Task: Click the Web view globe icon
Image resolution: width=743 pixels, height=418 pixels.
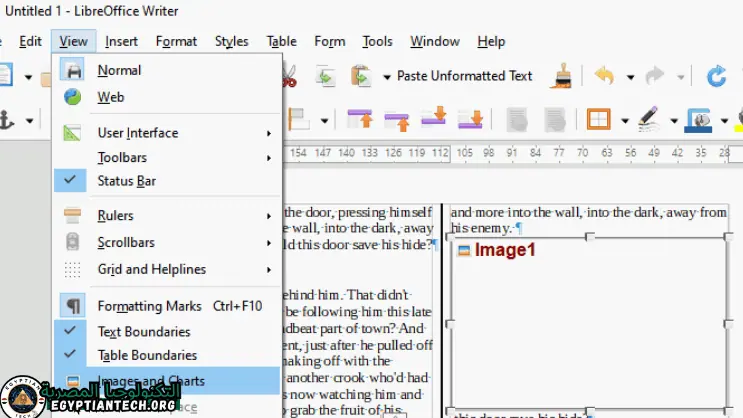Action: [x=72, y=97]
